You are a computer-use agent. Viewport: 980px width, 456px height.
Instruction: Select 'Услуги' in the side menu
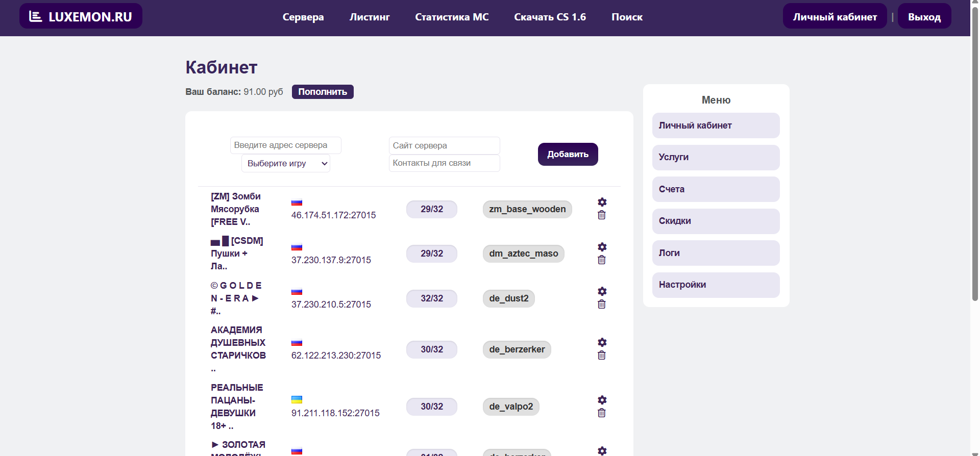click(x=715, y=158)
